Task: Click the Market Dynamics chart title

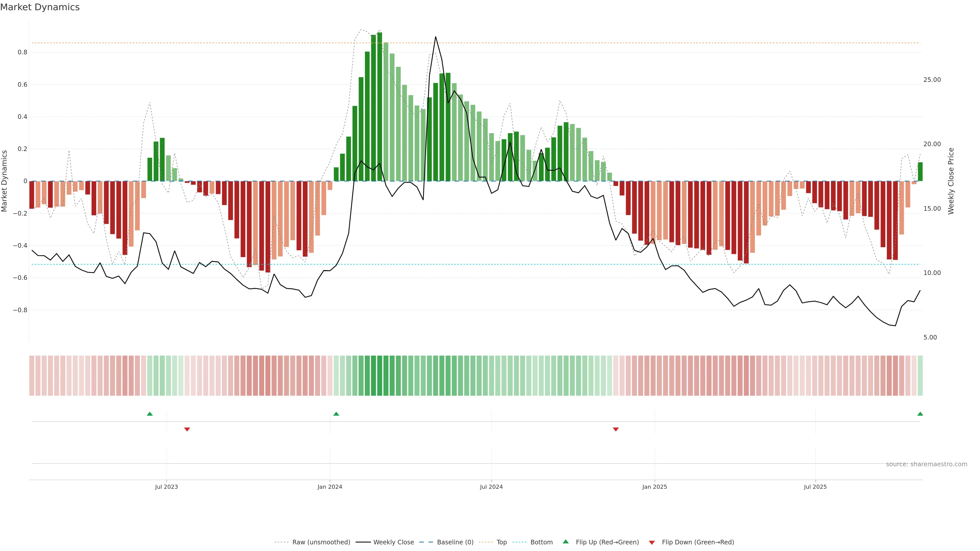Action: [40, 7]
